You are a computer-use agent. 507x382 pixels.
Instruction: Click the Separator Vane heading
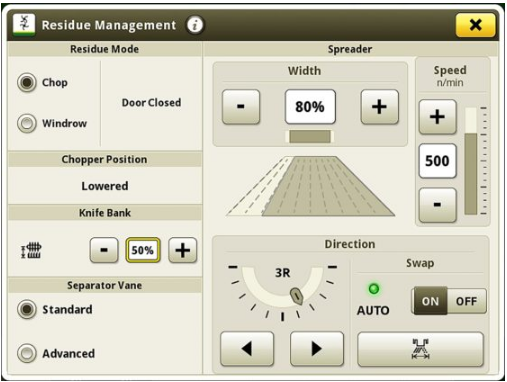pyautogui.click(x=104, y=285)
